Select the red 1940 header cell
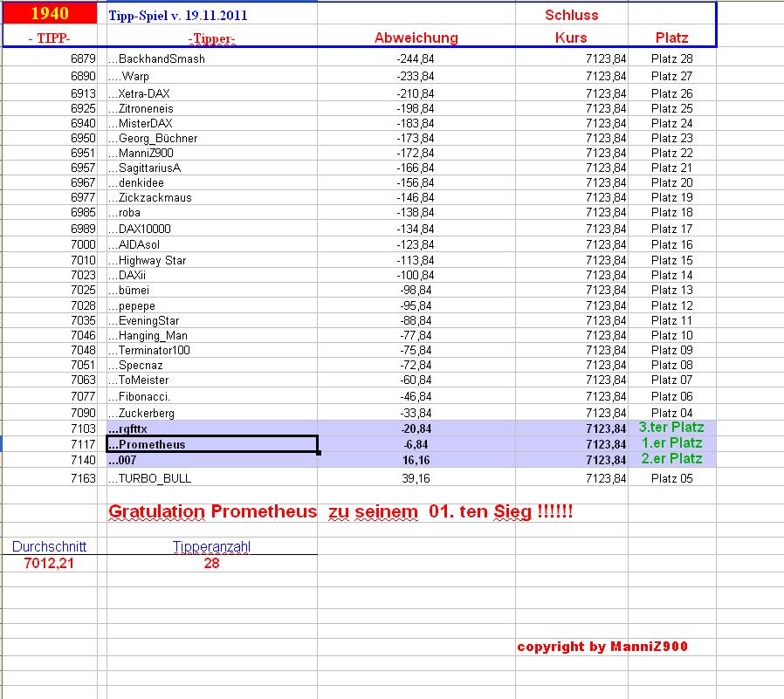The image size is (784, 699). click(x=48, y=14)
